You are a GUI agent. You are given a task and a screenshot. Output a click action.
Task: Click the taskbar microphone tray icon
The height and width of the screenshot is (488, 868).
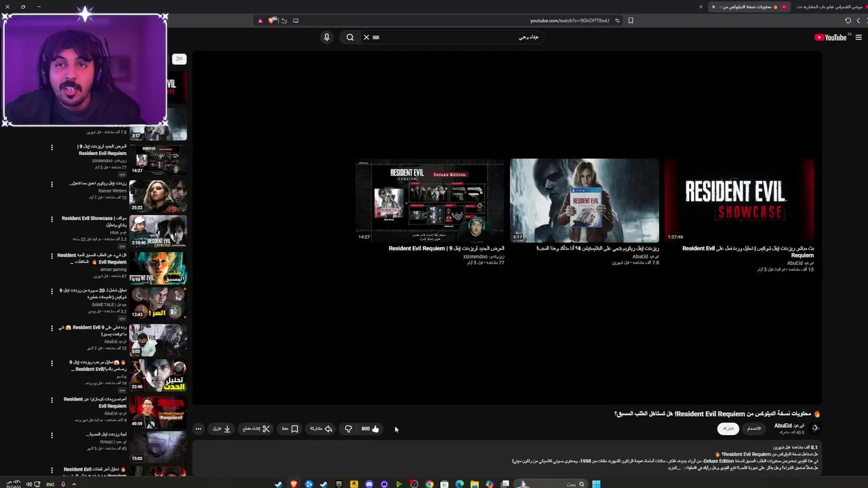(x=63, y=484)
